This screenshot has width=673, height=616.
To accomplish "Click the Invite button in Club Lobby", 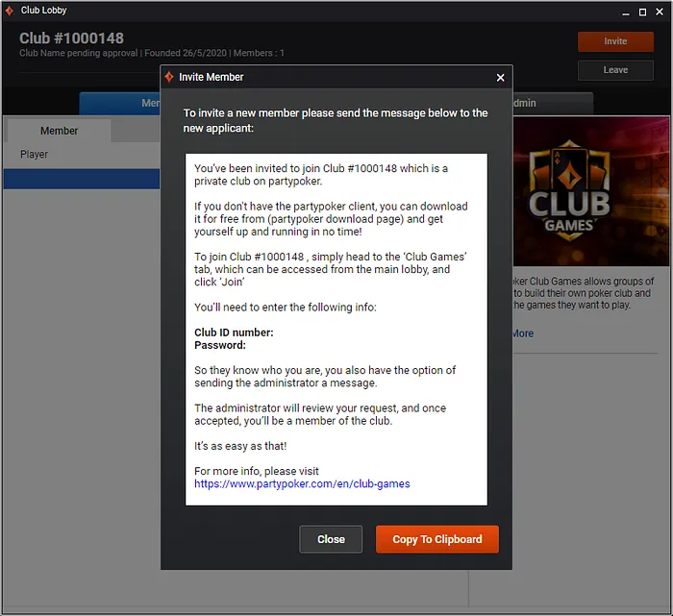I will click(x=615, y=41).
